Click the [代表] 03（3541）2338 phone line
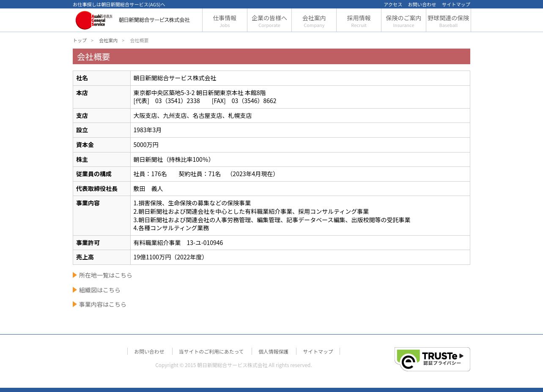 [167, 101]
